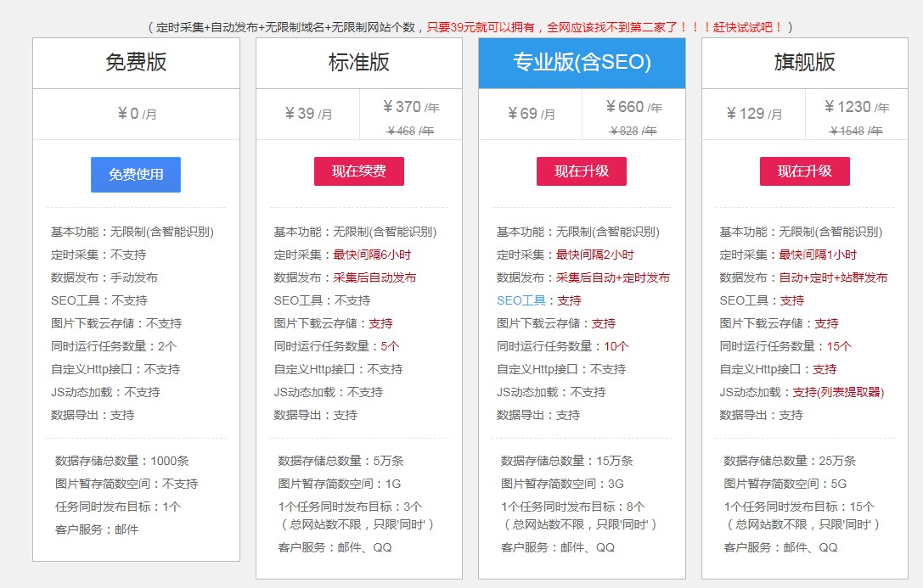Viewport: 923px width, 588px height.
Task: Click 现在升级 under the 旗舰版 plan
Action: click(x=804, y=171)
